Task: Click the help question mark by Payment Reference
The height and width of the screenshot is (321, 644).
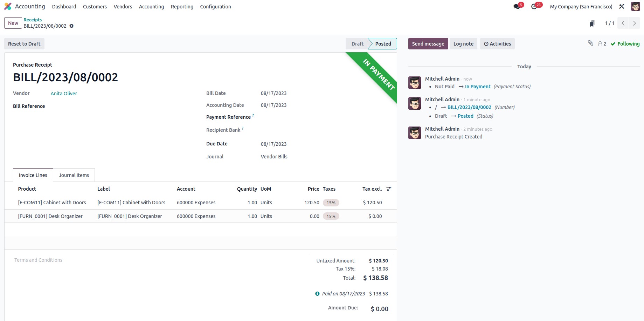Action: [x=253, y=115]
